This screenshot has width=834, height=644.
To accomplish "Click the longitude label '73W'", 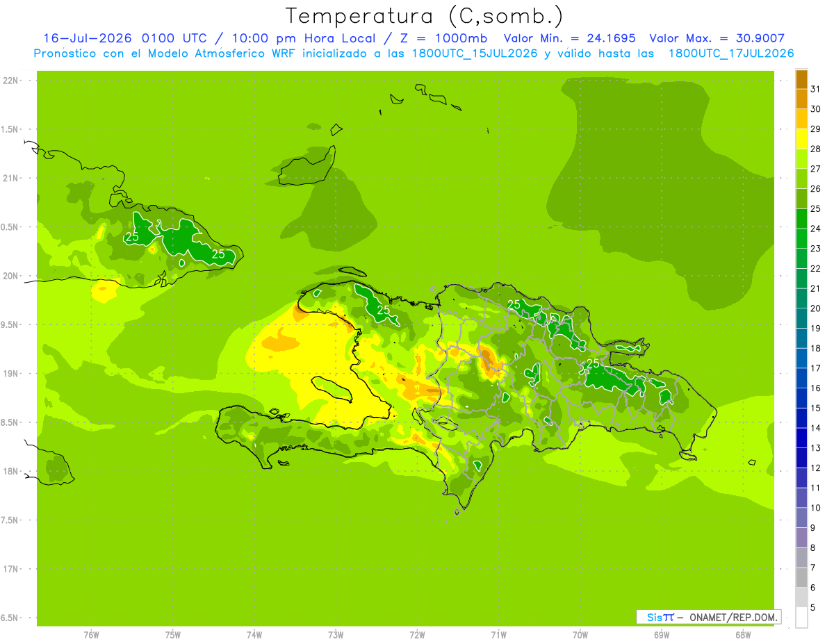I will 336,635.
